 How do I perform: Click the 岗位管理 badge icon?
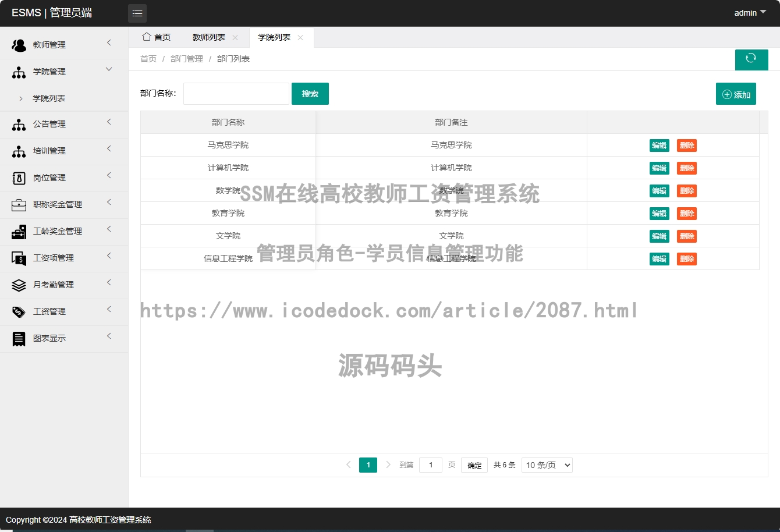[x=19, y=178]
